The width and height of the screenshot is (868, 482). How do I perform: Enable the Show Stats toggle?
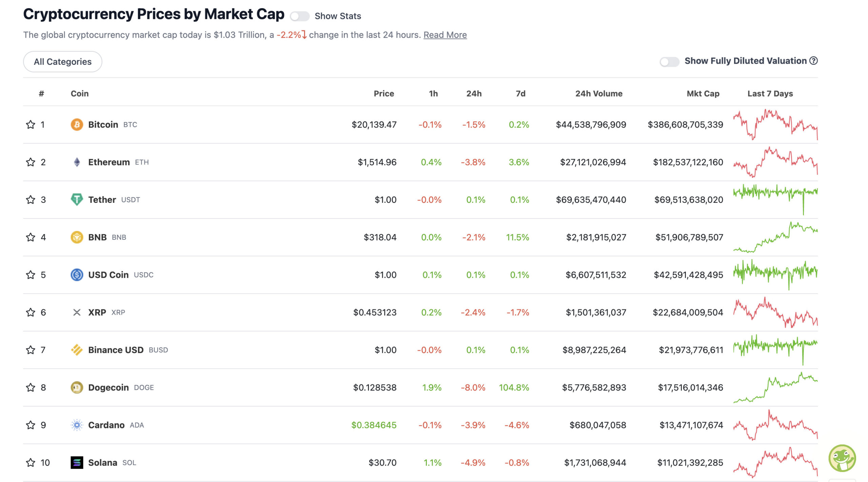300,16
